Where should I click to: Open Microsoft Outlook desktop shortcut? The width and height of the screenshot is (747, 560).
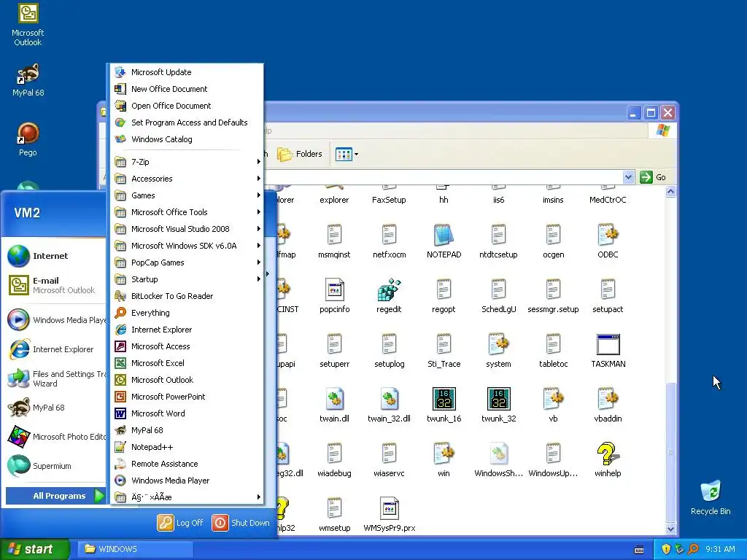click(28, 25)
